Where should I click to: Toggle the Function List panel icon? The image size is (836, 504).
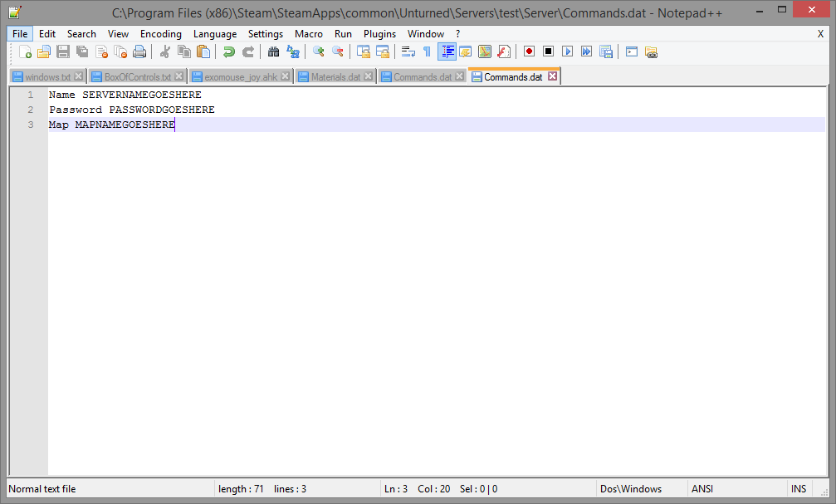click(x=504, y=51)
